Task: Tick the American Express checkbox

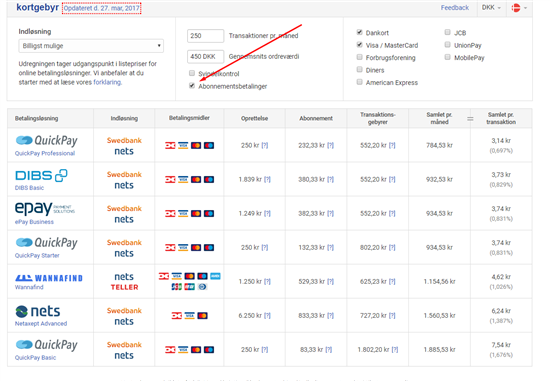Action: 360,82
